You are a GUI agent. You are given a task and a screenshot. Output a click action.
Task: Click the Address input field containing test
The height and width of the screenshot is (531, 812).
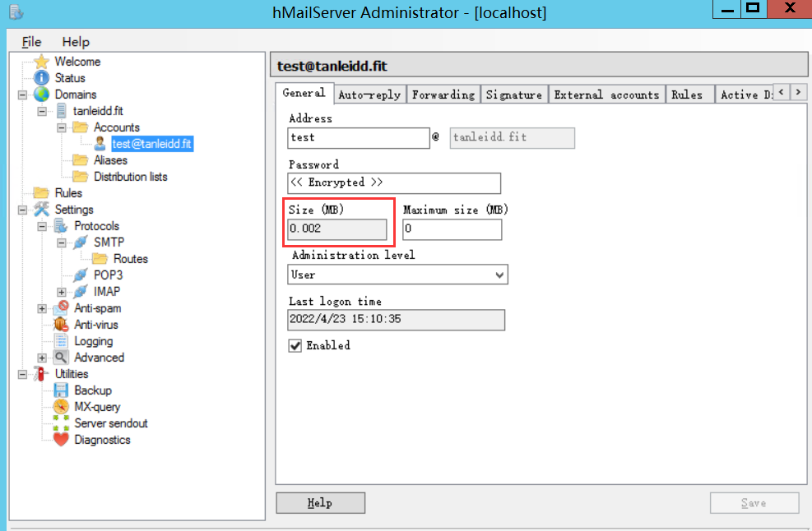click(x=359, y=137)
